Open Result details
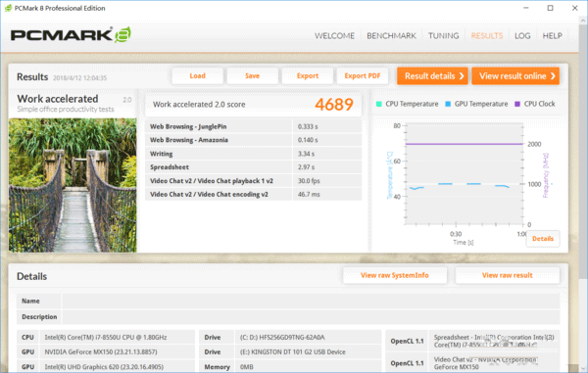 432,76
